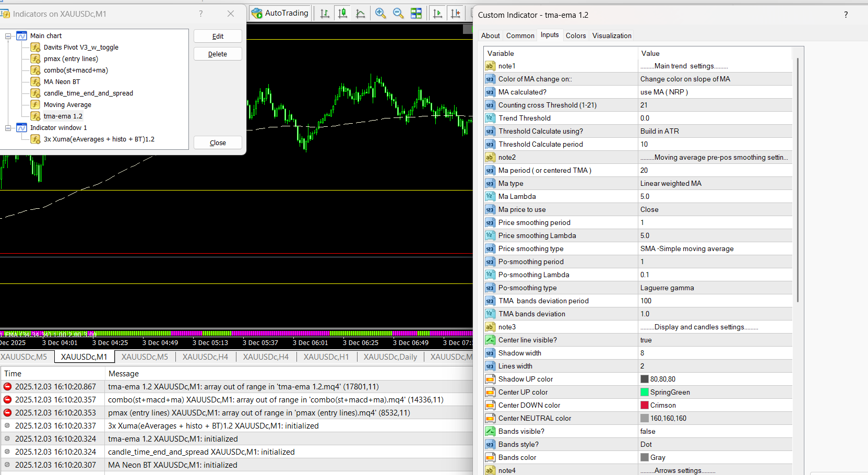Toggle chart auto scroll to end
Screen dimensions: 868x475
(437, 14)
